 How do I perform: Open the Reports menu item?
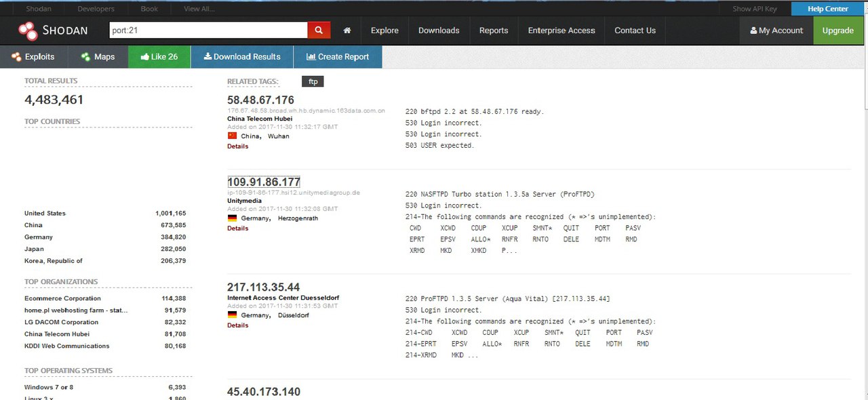coord(494,31)
